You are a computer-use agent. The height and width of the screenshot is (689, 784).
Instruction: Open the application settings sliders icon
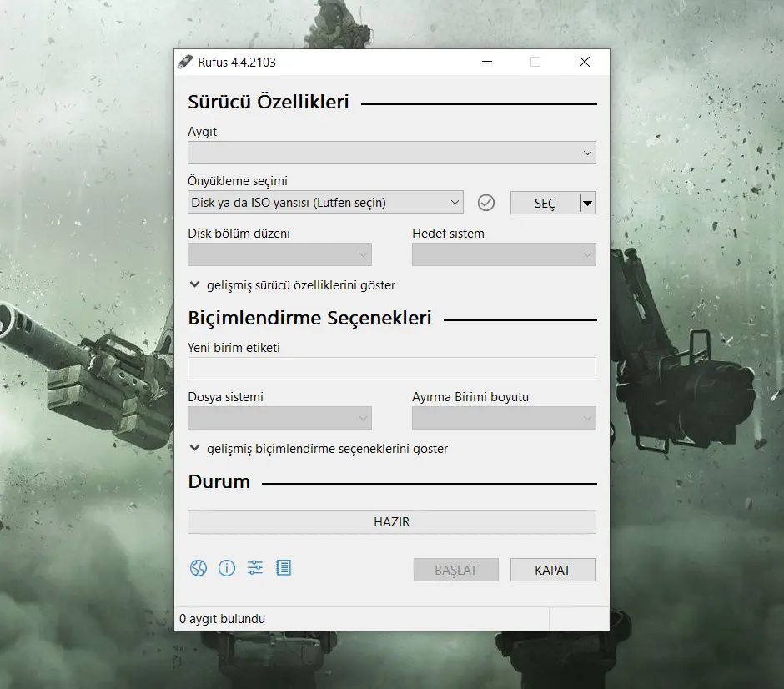tap(255, 567)
